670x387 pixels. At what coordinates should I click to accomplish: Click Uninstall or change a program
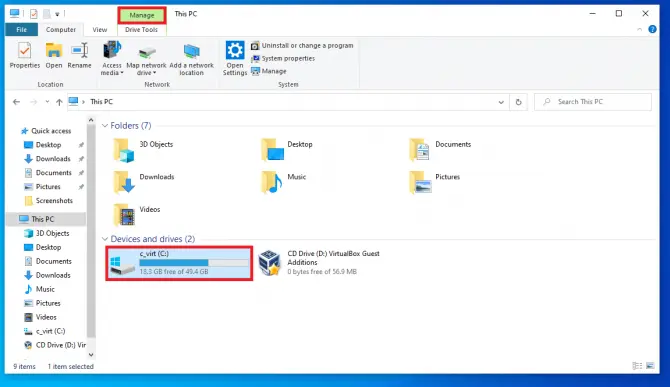point(303,45)
